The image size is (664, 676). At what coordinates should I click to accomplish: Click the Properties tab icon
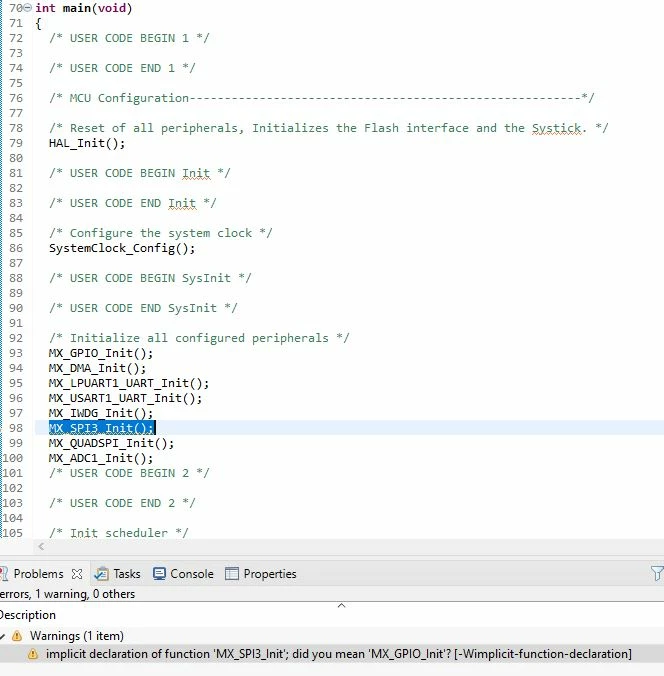(x=232, y=574)
